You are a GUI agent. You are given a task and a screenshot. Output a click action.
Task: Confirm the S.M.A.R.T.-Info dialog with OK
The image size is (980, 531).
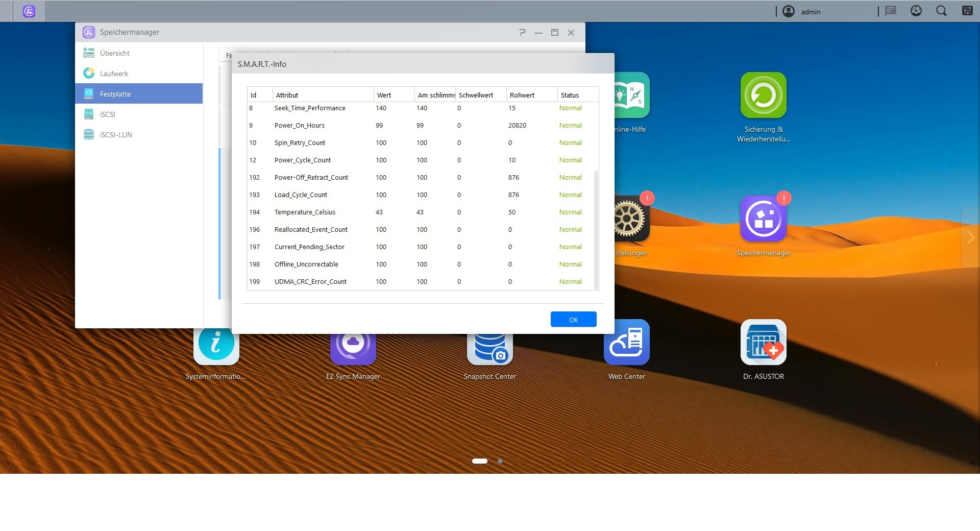point(574,320)
